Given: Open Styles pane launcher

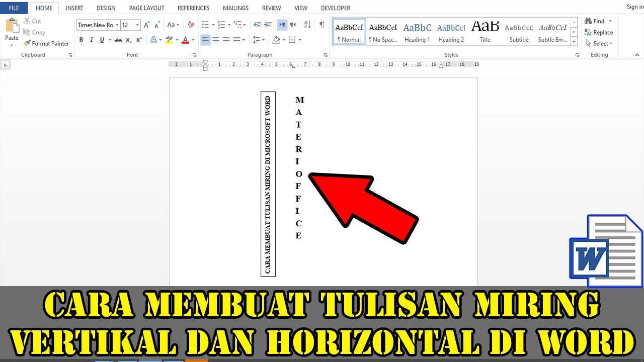Looking at the screenshot, I should [x=577, y=55].
